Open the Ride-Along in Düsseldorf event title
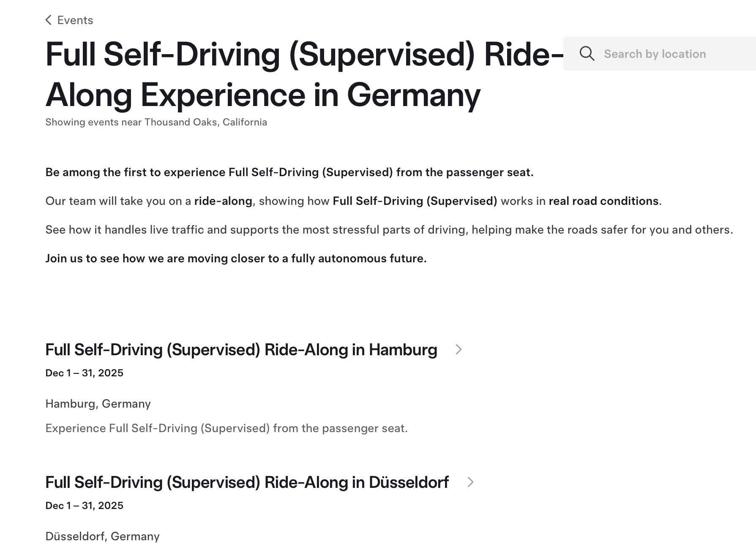The width and height of the screenshot is (756, 547). tap(247, 483)
